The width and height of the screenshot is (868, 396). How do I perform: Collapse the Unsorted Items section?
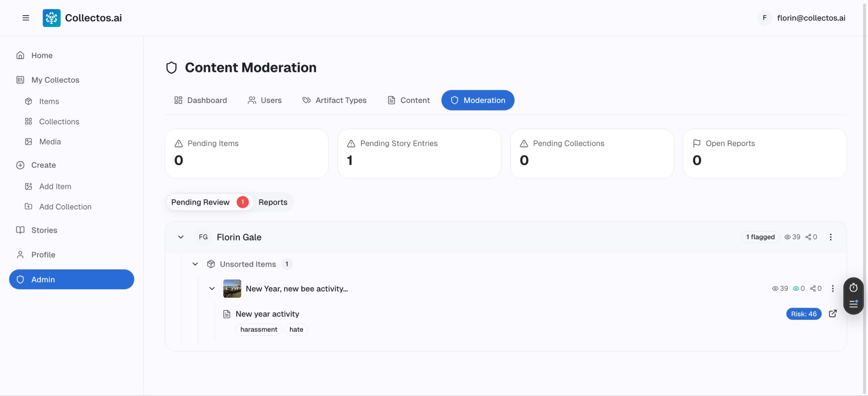(195, 264)
